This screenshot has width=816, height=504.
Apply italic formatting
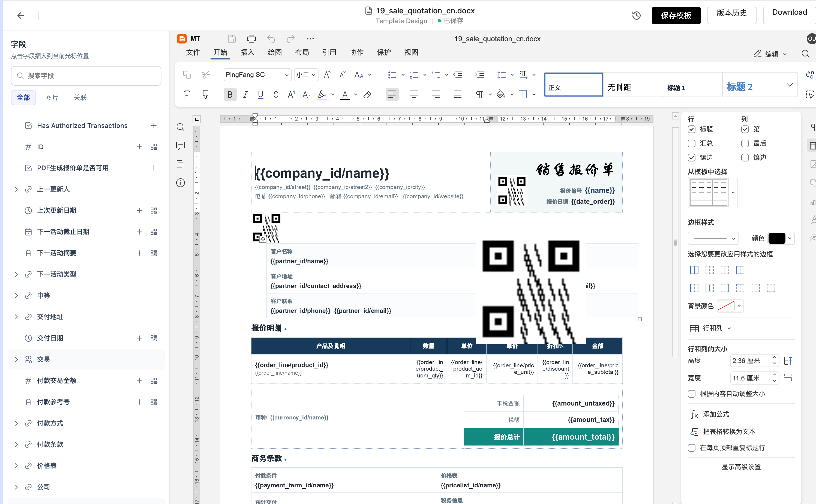pyautogui.click(x=245, y=95)
